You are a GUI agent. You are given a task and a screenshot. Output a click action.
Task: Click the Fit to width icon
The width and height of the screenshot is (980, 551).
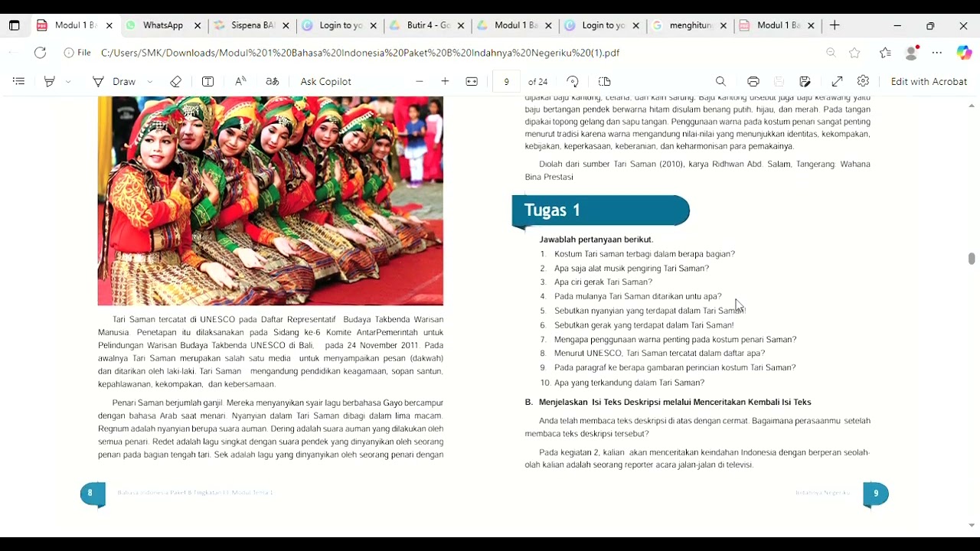(x=472, y=81)
